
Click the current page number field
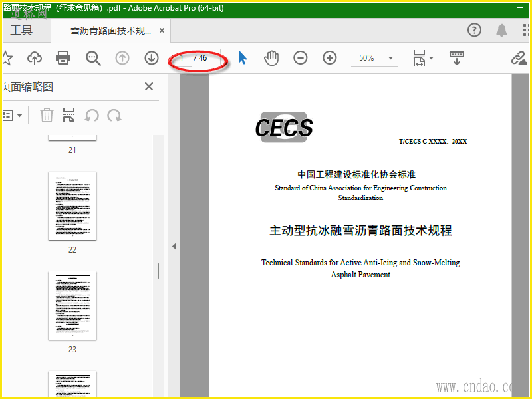tap(182, 58)
